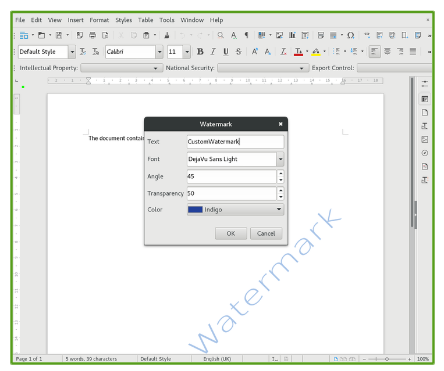Apply red font color button
444x371 pixels.
[298, 52]
